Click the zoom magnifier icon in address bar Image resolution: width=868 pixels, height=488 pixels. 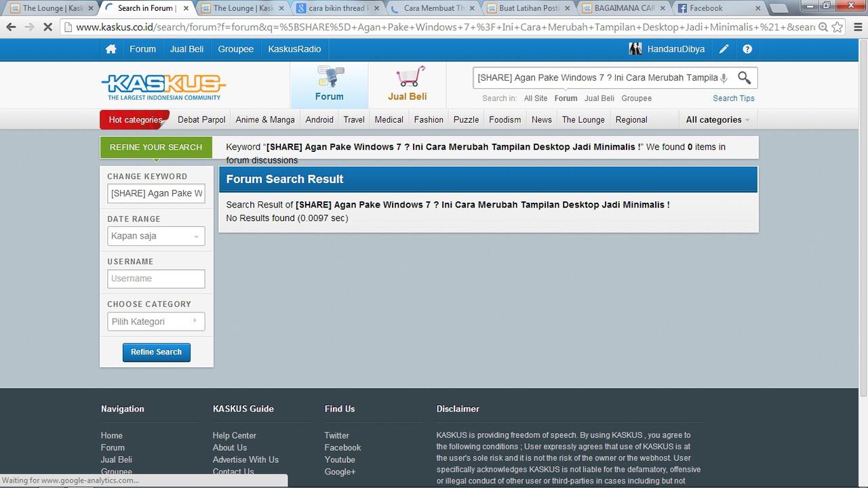(x=823, y=27)
